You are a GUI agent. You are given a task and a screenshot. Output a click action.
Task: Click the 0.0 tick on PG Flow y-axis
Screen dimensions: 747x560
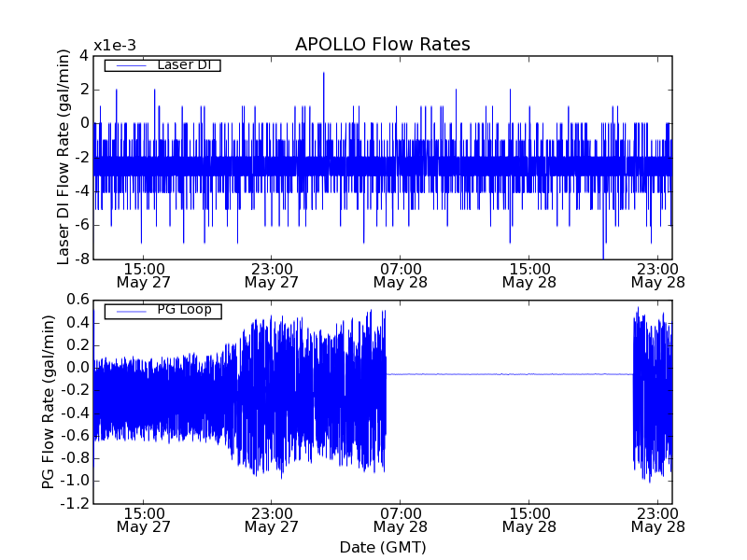78,368
